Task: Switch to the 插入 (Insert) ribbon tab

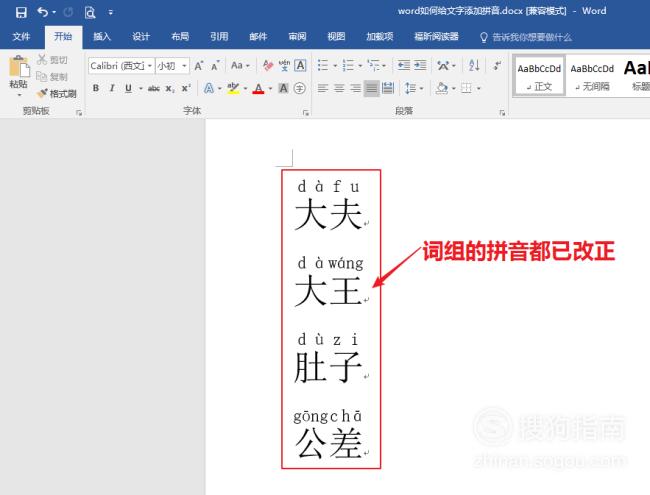Action: (x=101, y=37)
